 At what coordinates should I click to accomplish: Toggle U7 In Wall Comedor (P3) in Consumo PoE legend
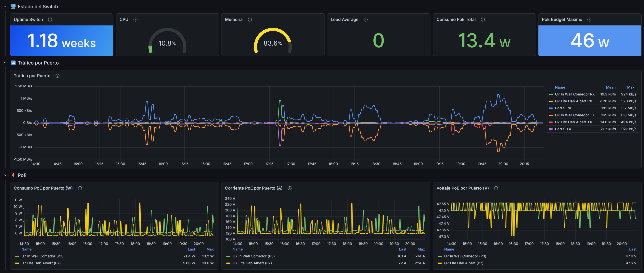click(42, 256)
